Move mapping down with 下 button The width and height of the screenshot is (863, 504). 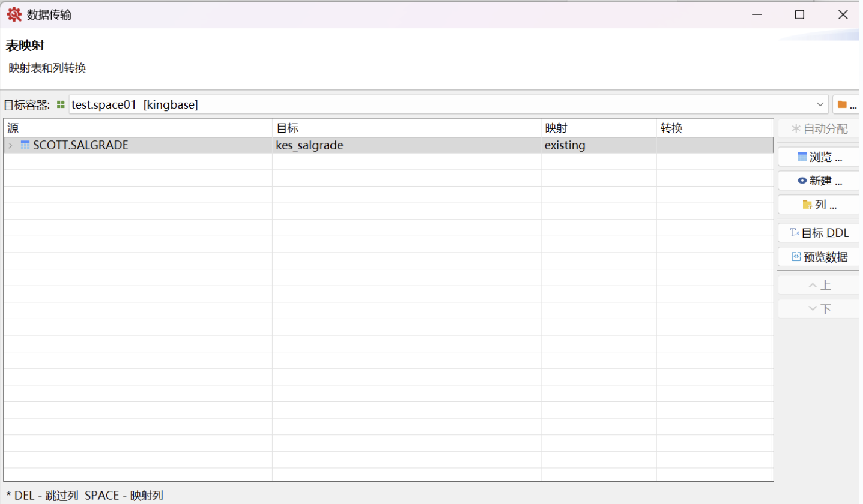(x=819, y=309)
